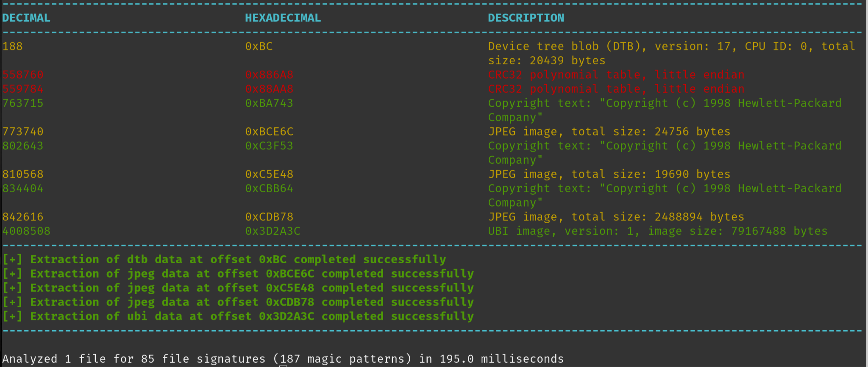Select decimal offset 4008508

click(x=26, y=231)
